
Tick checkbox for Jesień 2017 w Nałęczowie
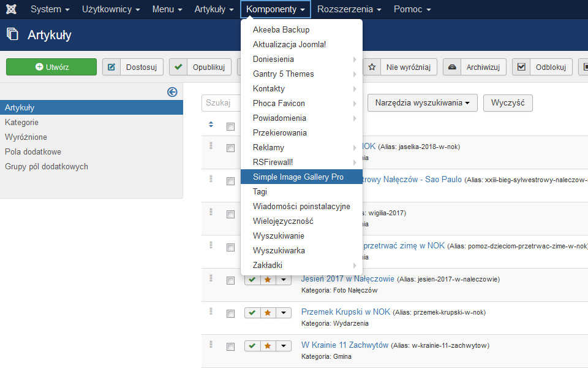[x=231, y=280]
